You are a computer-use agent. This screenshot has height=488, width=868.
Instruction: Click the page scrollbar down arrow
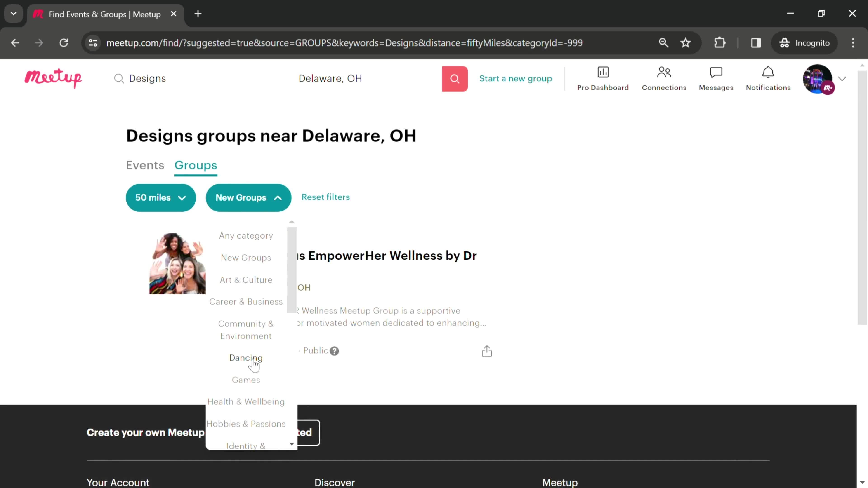click(x=862, y=483)
